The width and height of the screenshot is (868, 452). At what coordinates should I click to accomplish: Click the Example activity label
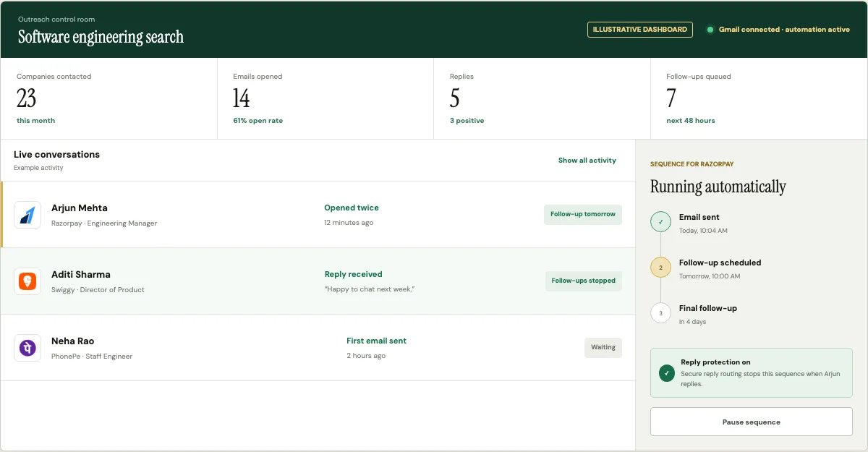[x=38, y=168]
